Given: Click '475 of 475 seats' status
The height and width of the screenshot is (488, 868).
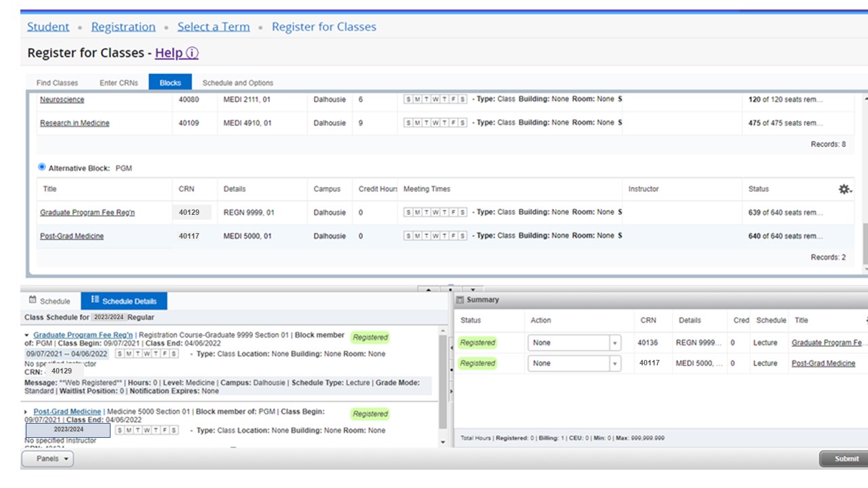Looking at the screenshot, I should click(x=785, y=123).
